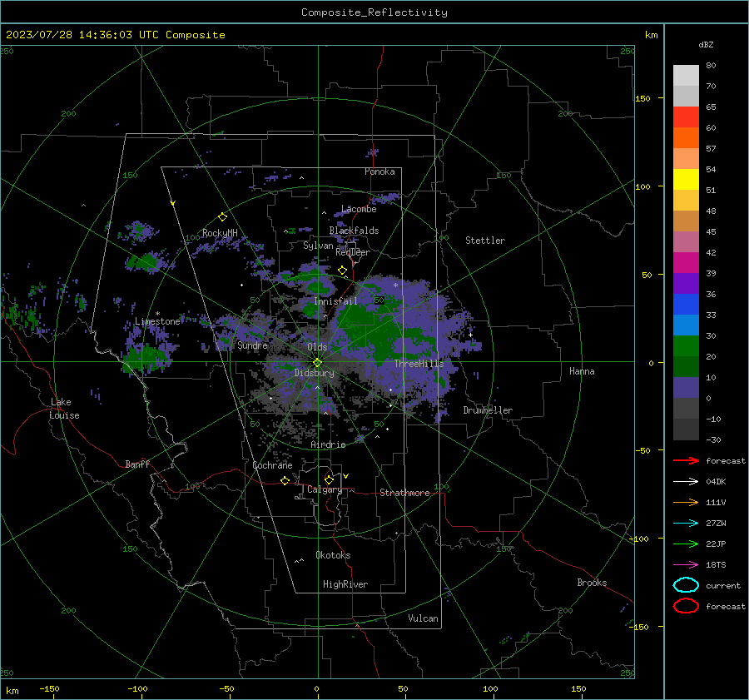Click the ThreeHills label
This screenshot has height=700, width=749.
pyautogui.click(x=419, y=364)
